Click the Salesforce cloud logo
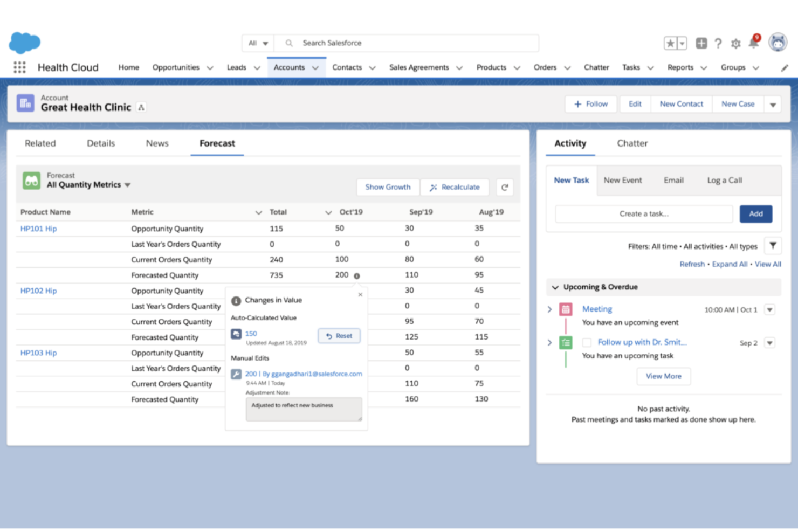Screen dimensions: 798x532 tap(25, 43)
